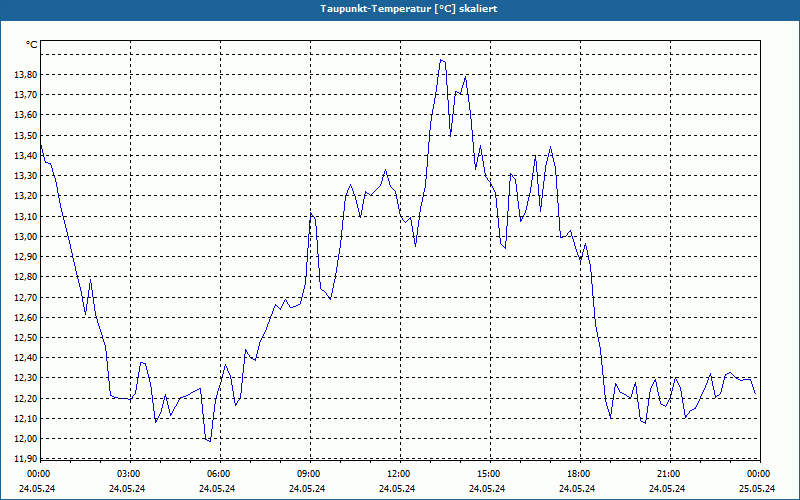This screenshot has width=800, height=500.
Task: Select the y-axis value '12,90'
Action: coord(26,257)
